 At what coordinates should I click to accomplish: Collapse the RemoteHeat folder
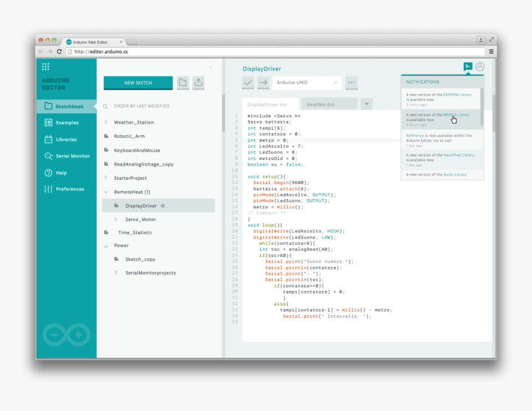pos(106,192)
